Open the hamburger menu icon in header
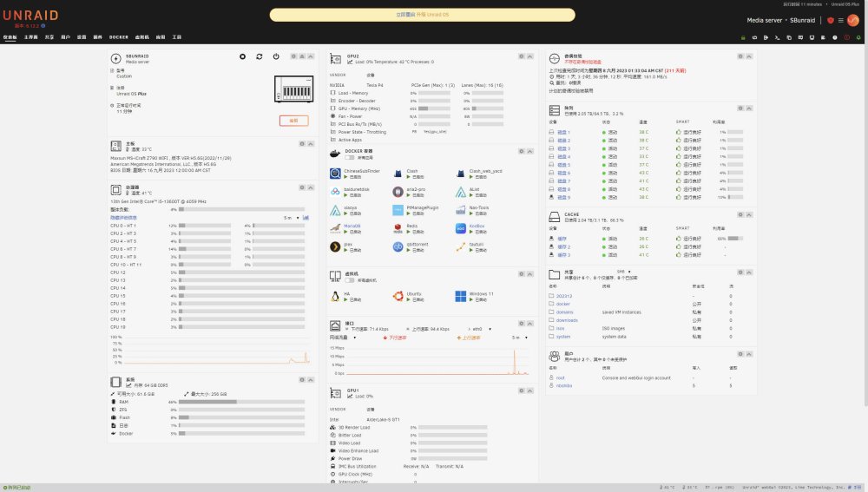 click(840, 21)
